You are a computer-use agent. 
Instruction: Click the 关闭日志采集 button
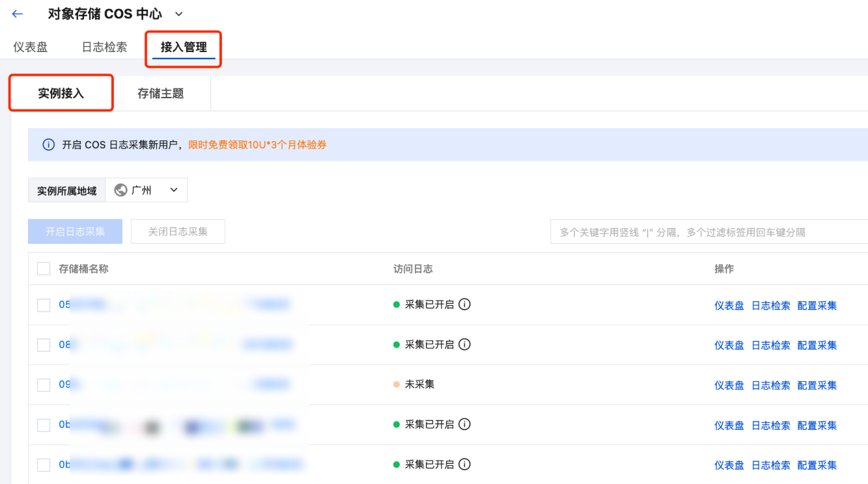(178, 232)
